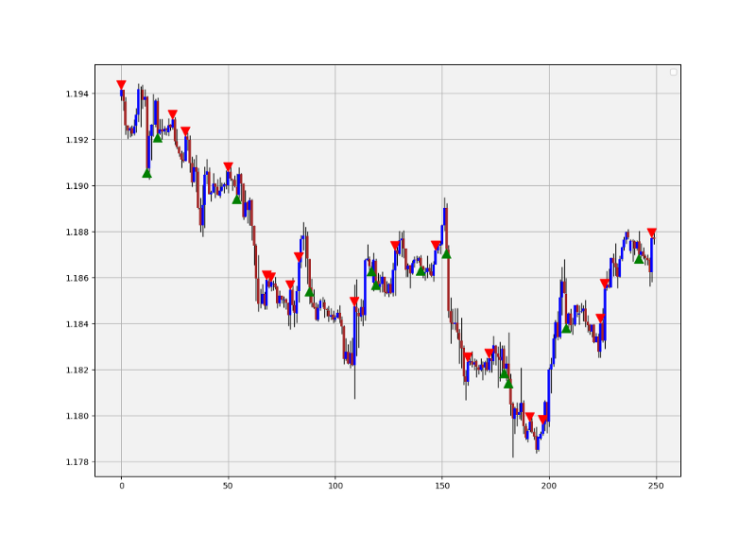Click the 1.178 y-axis tick label

pyautogui.click(x=77, y=462)
